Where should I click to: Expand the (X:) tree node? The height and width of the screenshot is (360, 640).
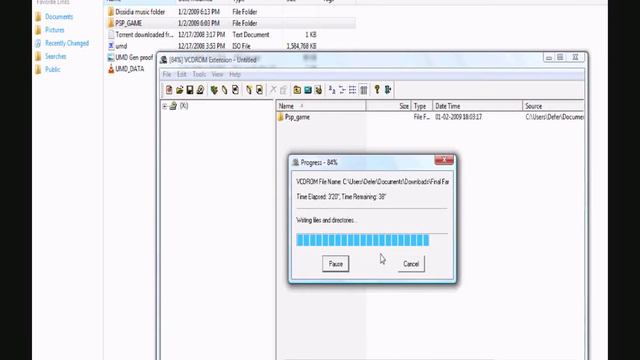pos(164,106)
